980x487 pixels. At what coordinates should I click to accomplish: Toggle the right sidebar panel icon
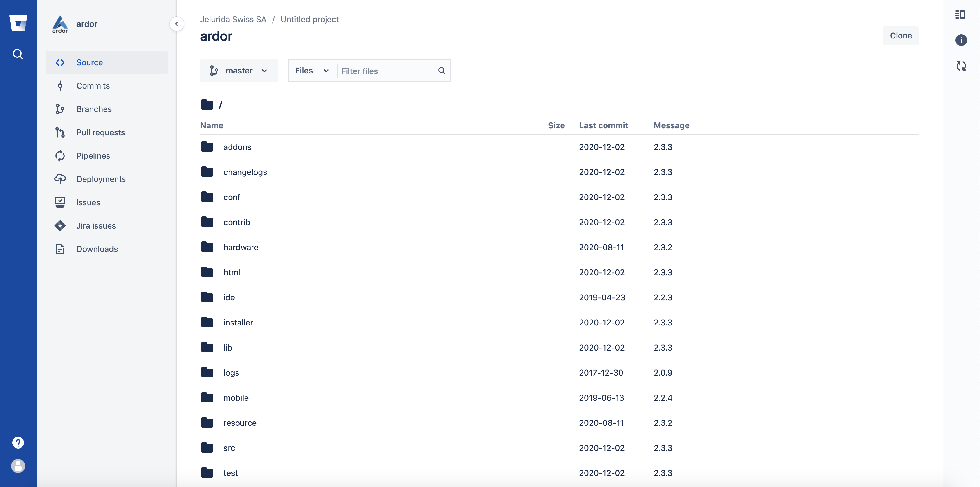coord(960,15)
